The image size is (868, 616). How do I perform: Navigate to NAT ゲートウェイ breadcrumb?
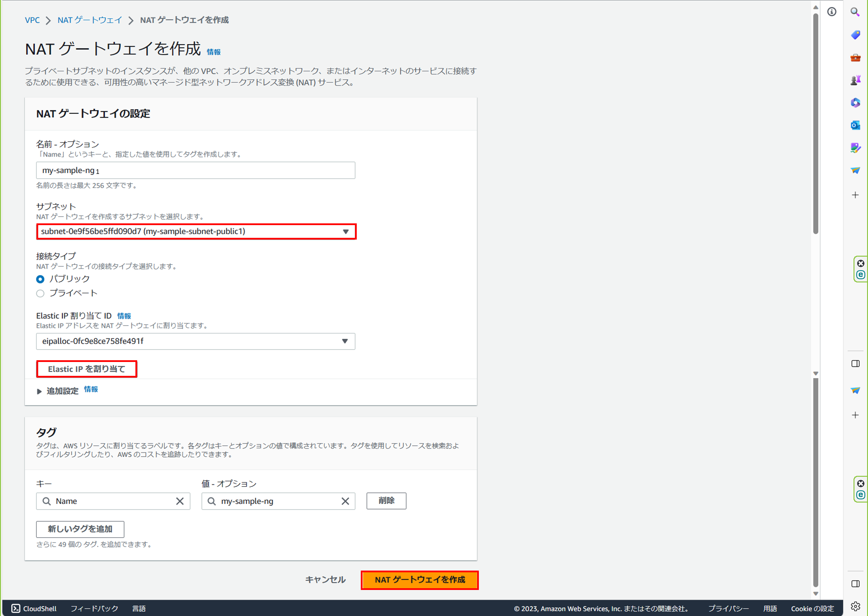[x=89, y=20]
